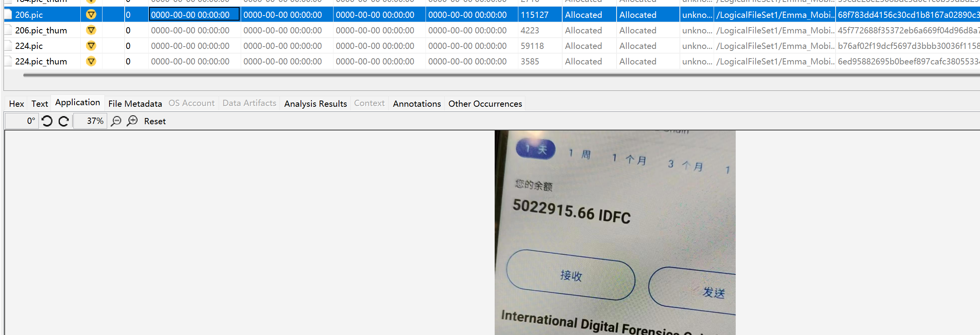Viewport: 980px width, 335px height.
Task: Click size value 59118
Action: (532, 46)
